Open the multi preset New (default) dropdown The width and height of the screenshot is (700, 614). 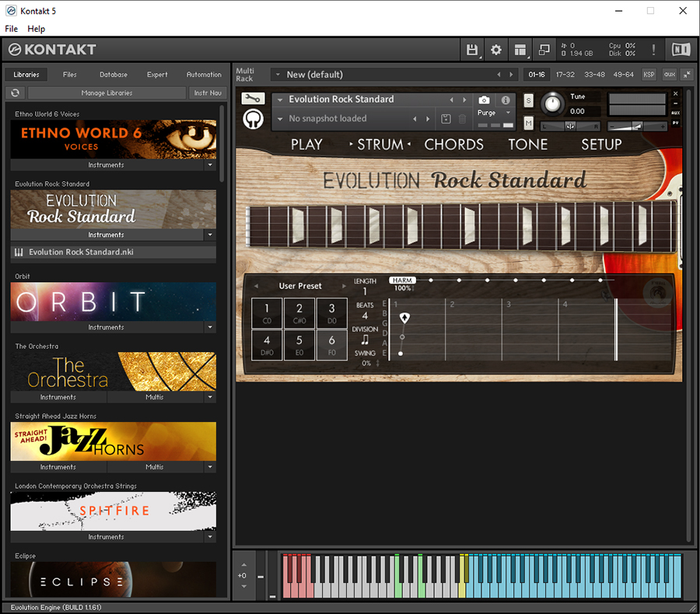click(x=278, y=75)
